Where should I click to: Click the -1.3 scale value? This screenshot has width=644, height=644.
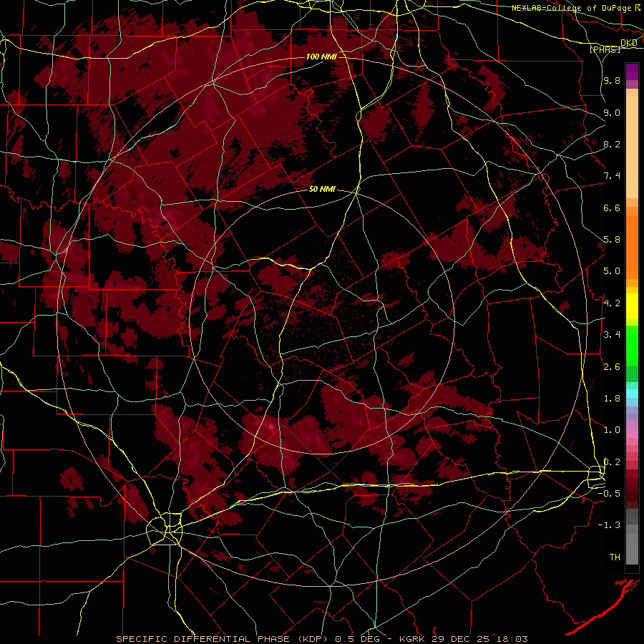[609, 525]
